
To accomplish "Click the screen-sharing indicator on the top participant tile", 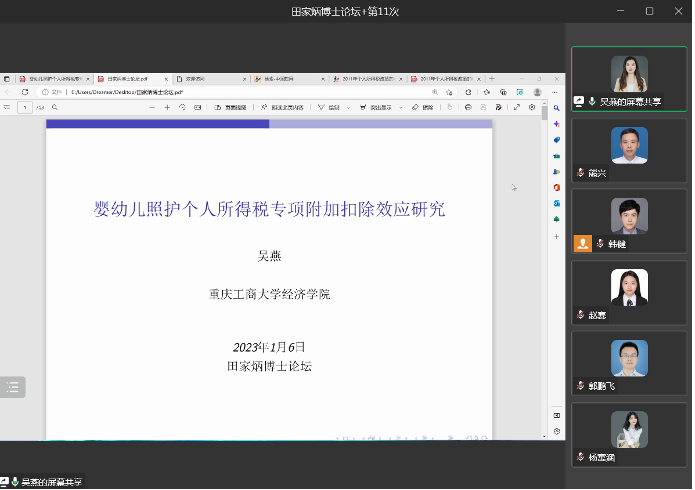I will (579, 101).
